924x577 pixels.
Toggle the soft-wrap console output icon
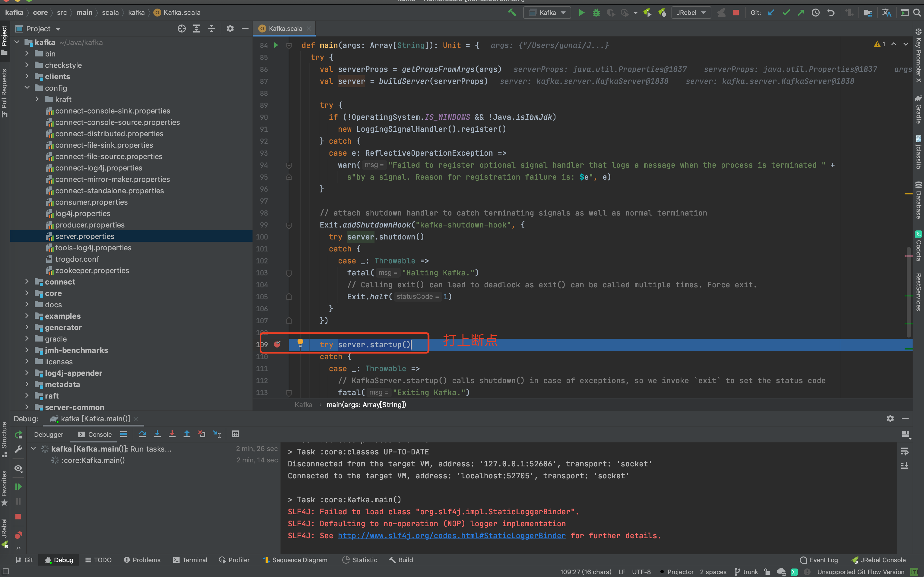coord(905,452)
